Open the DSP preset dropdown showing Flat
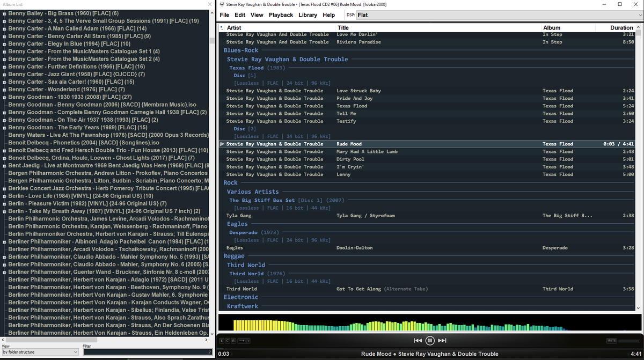 499,15
